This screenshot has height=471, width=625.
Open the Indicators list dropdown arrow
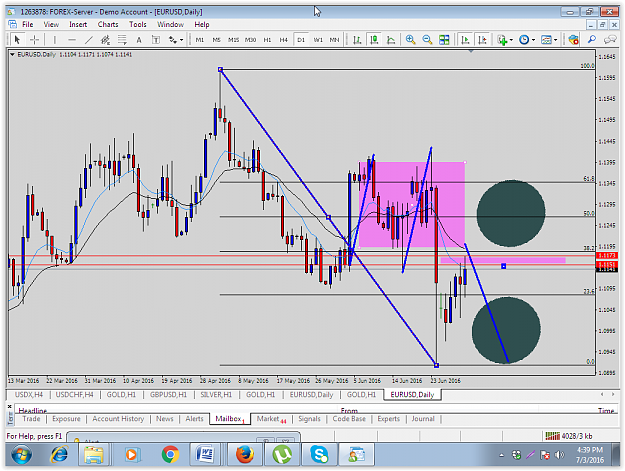point(511,40)
